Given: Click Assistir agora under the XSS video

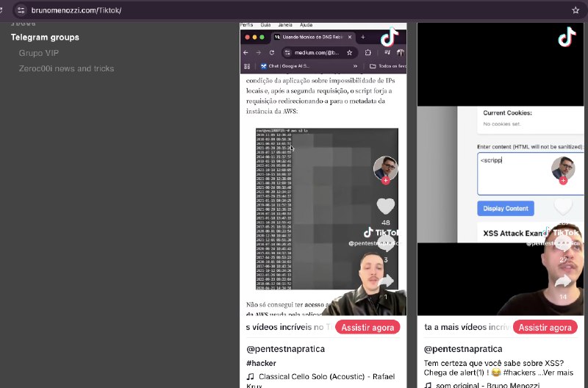Looking at the screenshot, I should tap(545, 327).
